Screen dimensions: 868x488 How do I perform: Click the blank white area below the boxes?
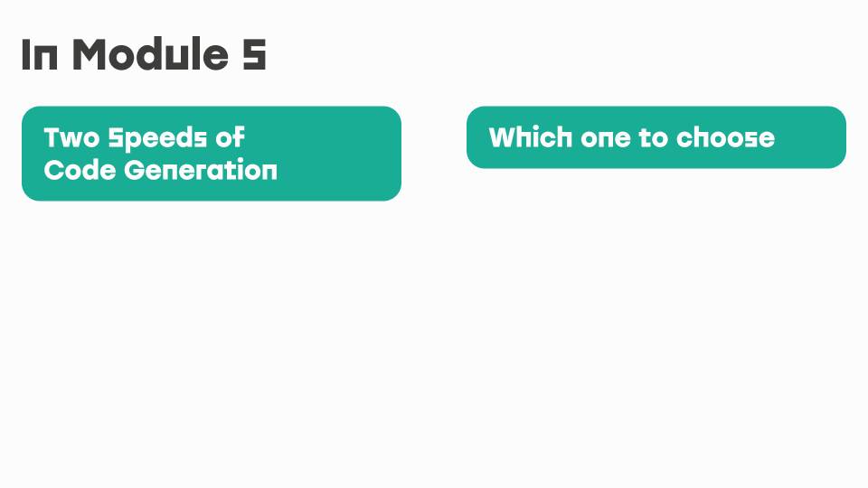(x=434, y=343)
